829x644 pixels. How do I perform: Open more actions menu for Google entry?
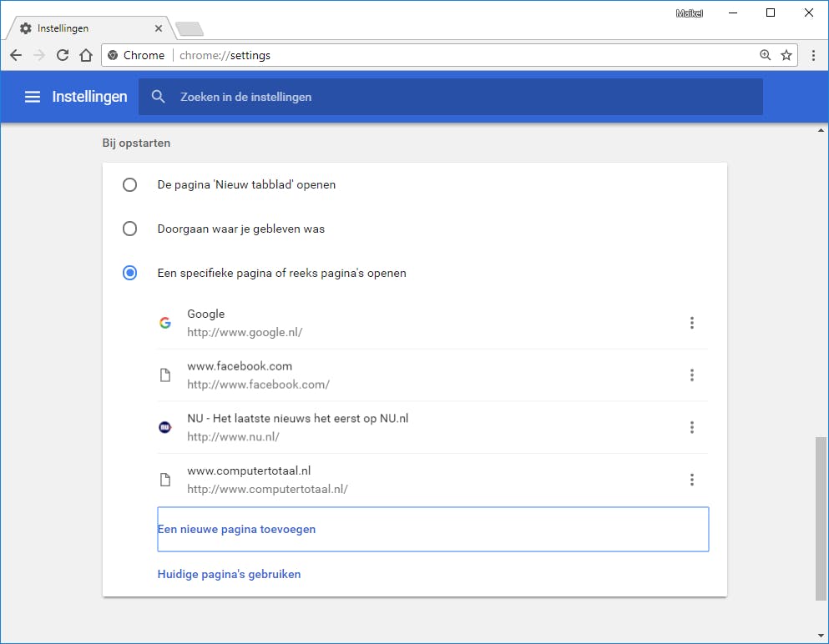[692, 323]
